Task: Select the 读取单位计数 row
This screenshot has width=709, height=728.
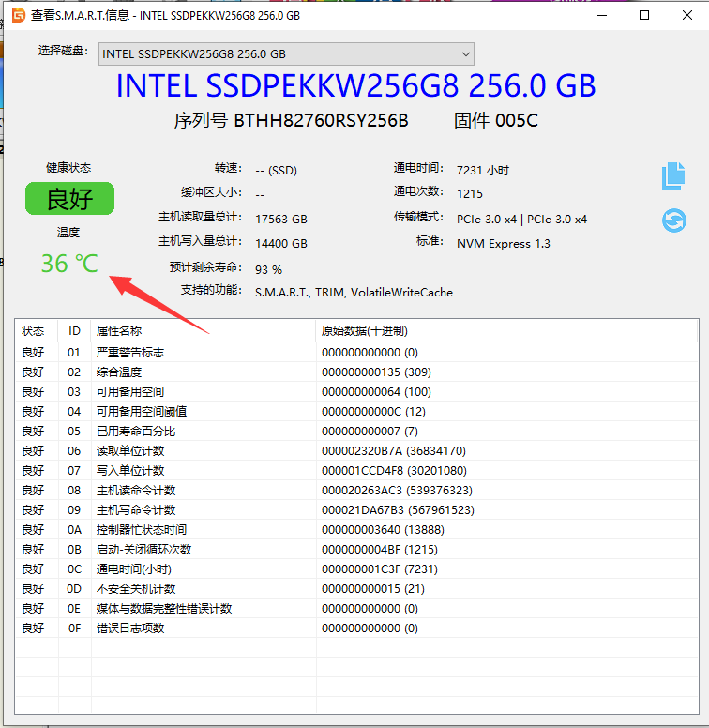Action: click(x=356, y=451)
